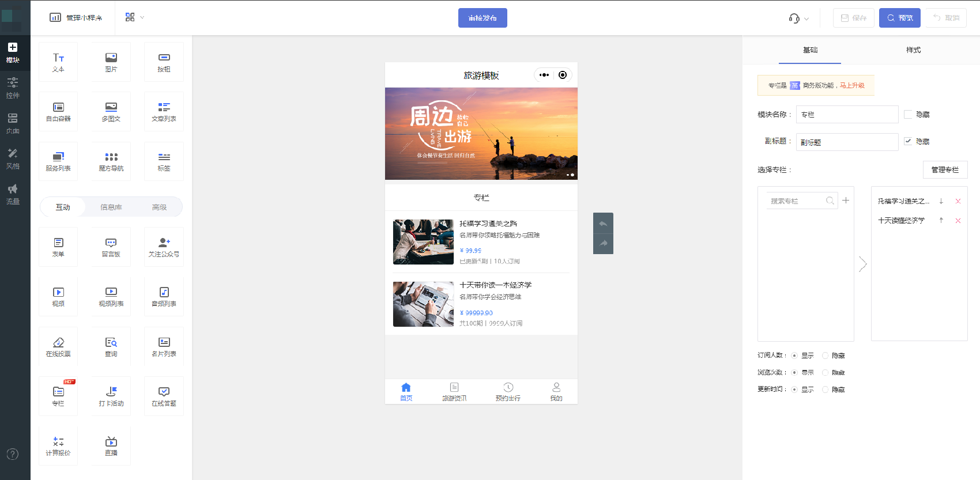Open 预约出行 tab in phone preview
This screenshot has width=980, height=480.
point(508,392)
